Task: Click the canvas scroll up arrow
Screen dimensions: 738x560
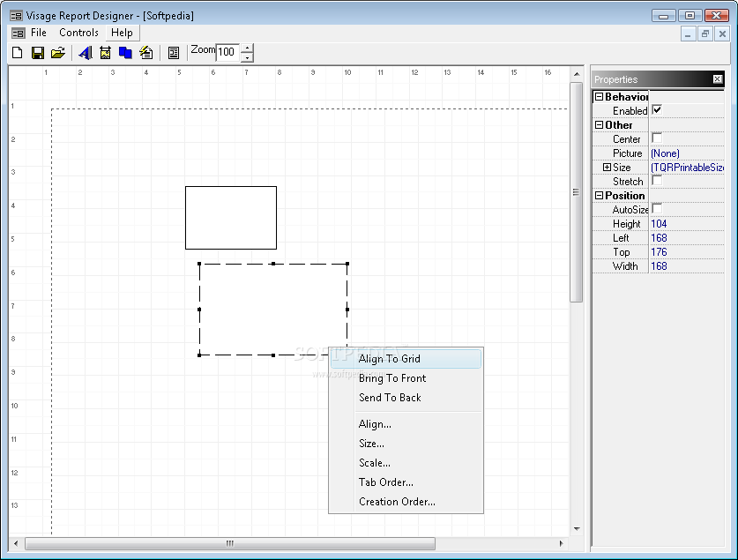Action: click(x=577, y=74)
